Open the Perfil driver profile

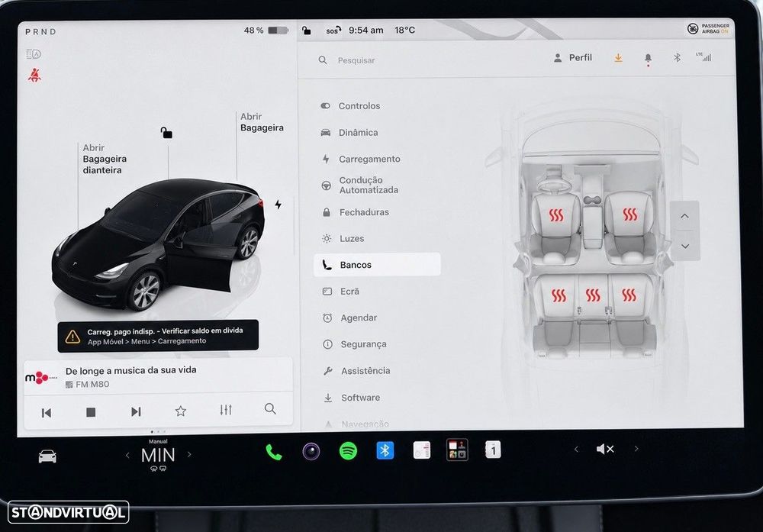point(573,58)
